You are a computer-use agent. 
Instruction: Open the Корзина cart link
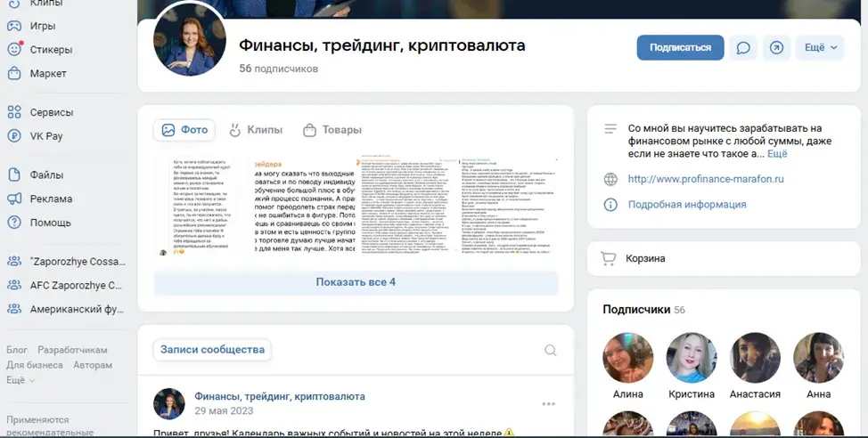point(645,258)
